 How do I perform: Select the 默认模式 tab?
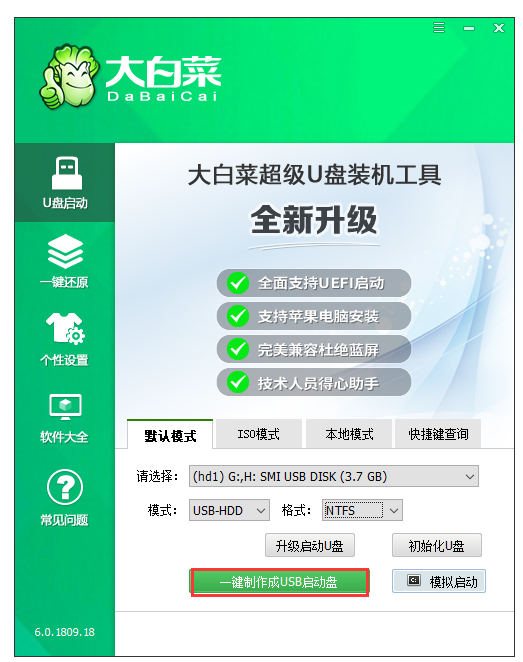(170, 434)
